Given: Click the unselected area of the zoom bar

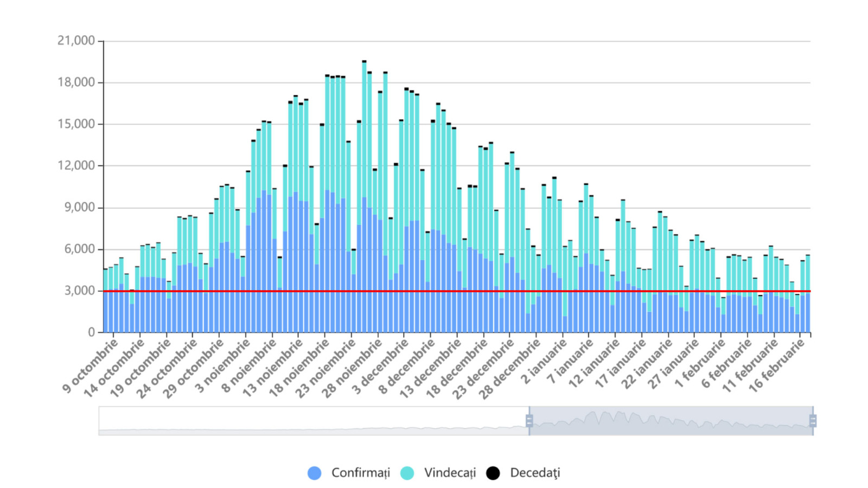Looking at the screenshot, I should 314,421.
